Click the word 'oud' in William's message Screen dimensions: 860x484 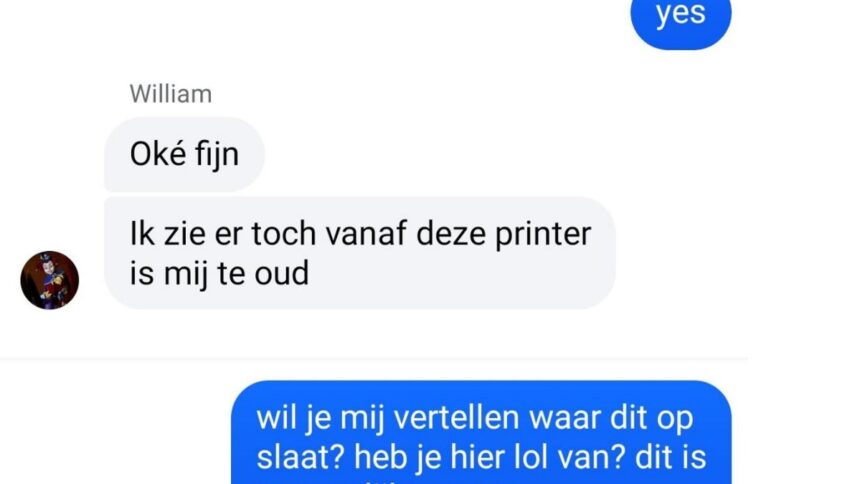(x=281, y=273)
